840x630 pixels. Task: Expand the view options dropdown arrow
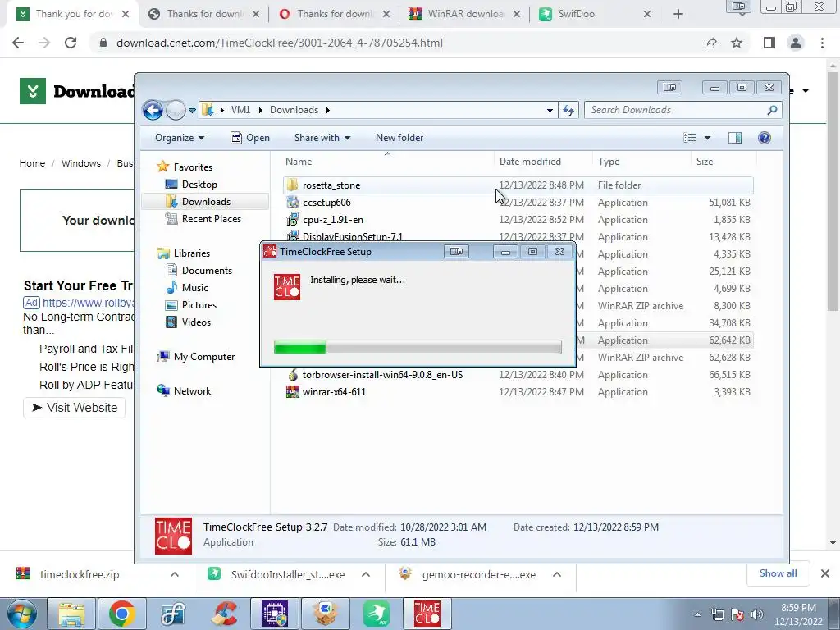point(707,138)
